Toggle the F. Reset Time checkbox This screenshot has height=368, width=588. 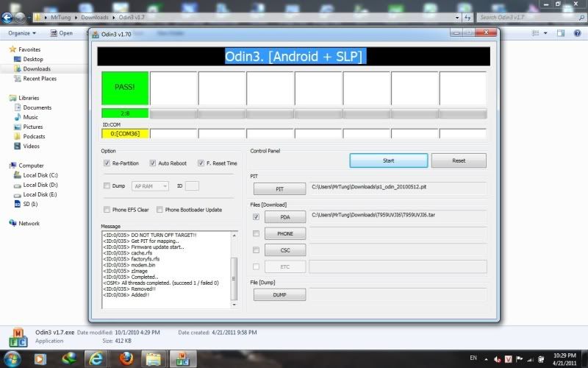click(x=201, y=163)
